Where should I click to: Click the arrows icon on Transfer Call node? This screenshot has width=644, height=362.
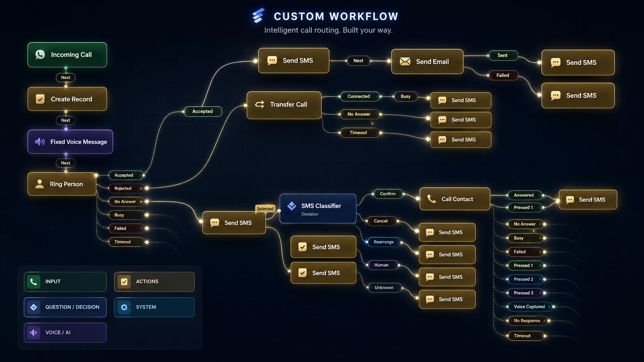pos(260,104)
